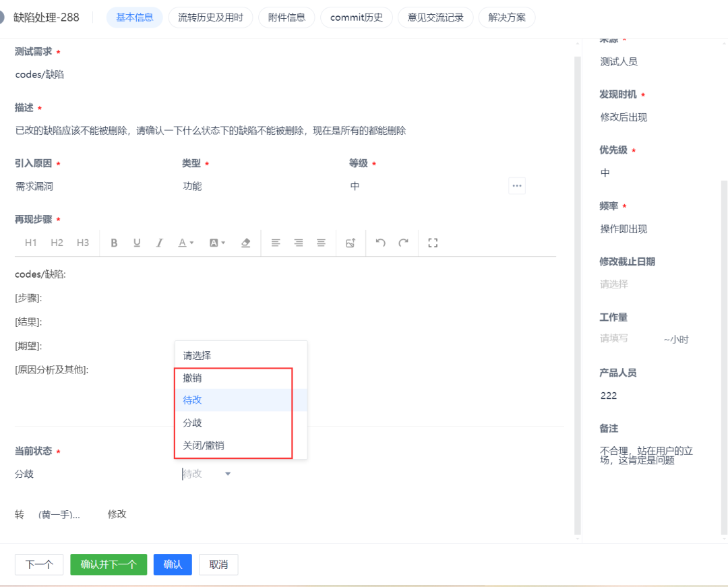Click the 取消 button
728x587 pixels.
[218, 564]
